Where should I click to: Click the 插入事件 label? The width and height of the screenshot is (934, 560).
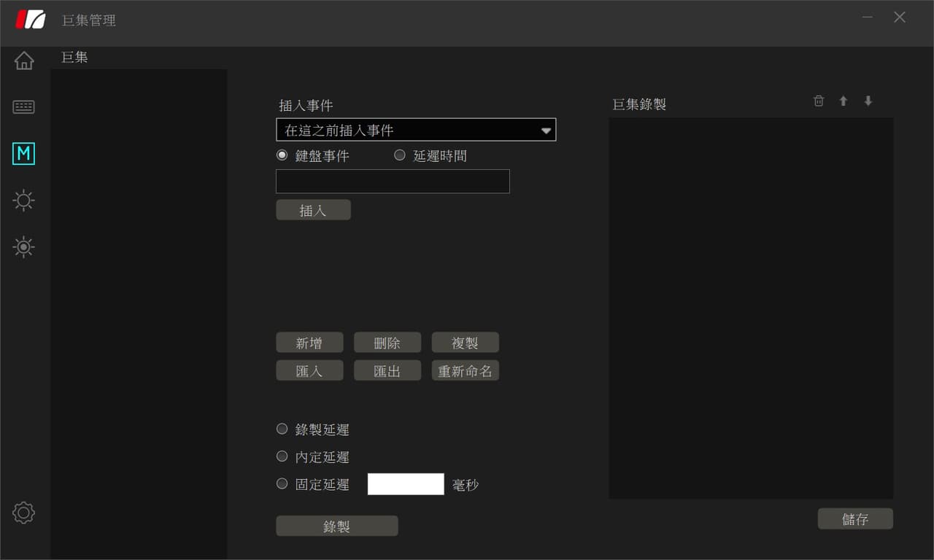pyautogui.click(x=306, y=106)
